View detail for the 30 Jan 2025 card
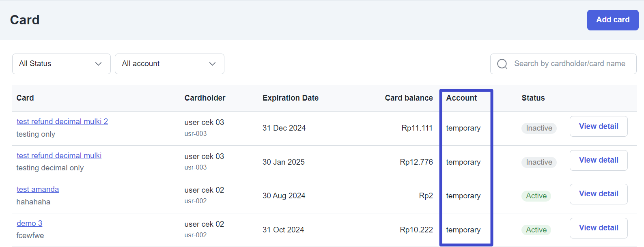This screenshot has height=247, width=644. tap(598, 160)
